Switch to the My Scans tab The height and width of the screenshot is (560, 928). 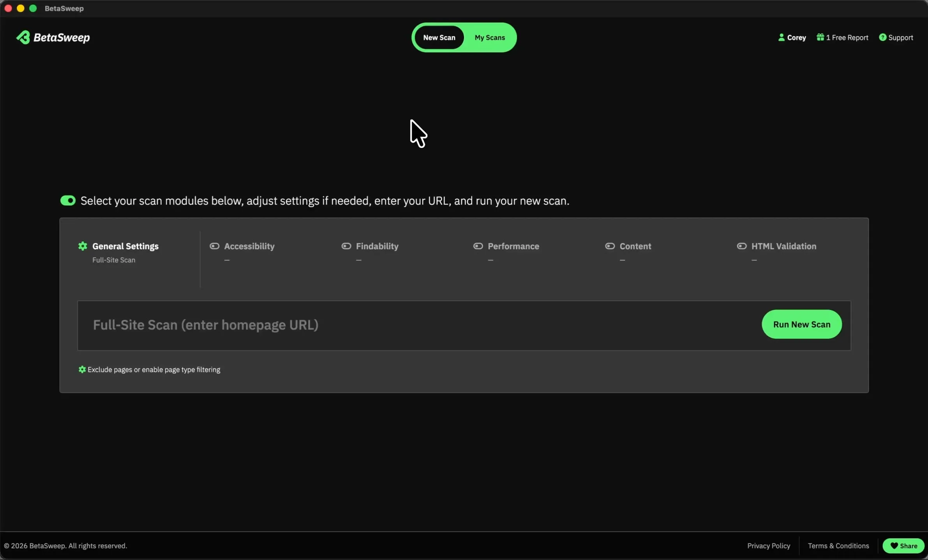pos(490,38)
